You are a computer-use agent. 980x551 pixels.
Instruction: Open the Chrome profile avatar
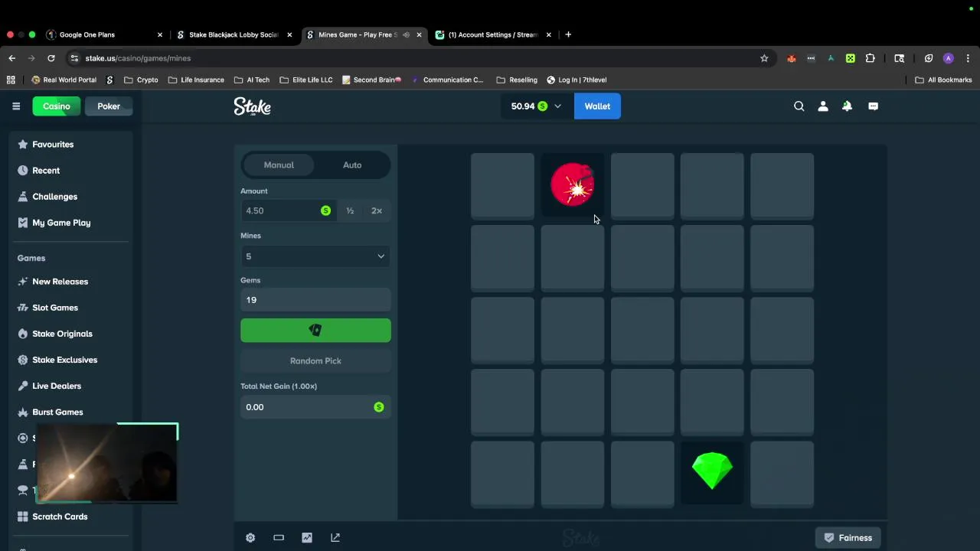click(949, 58)
